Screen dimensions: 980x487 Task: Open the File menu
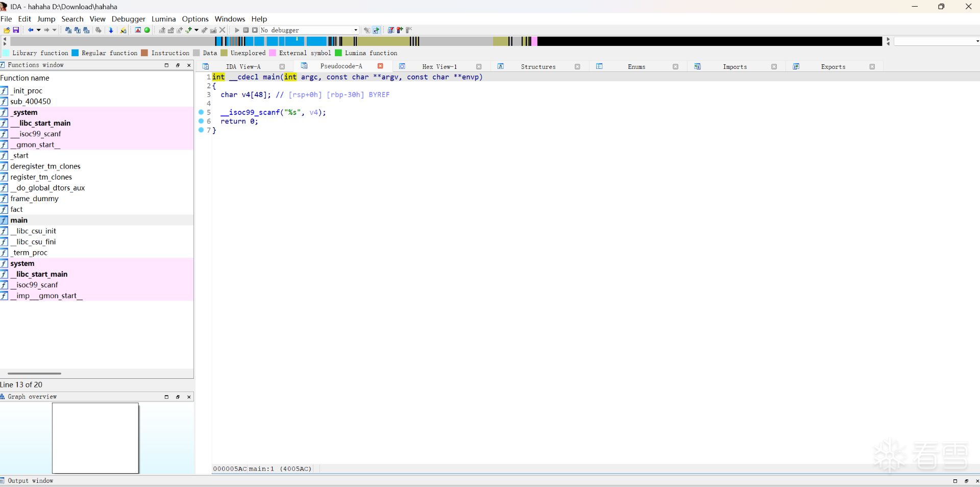(x=6, y=19)
